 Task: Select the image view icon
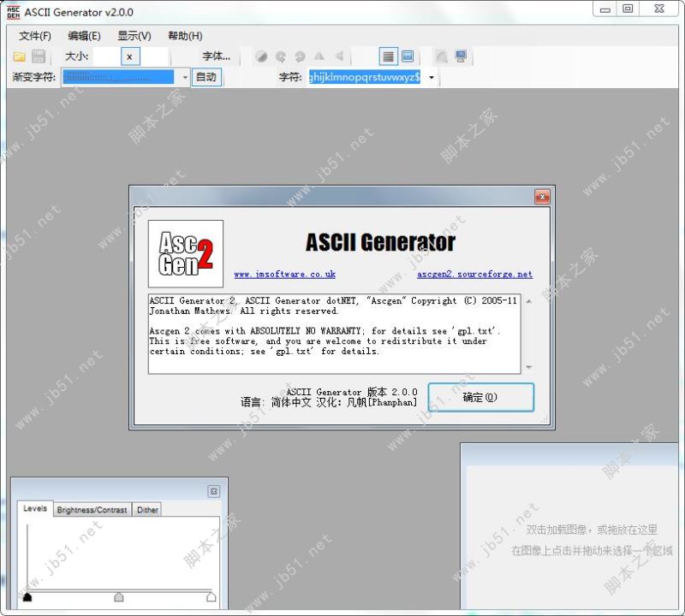coord(408,56)
